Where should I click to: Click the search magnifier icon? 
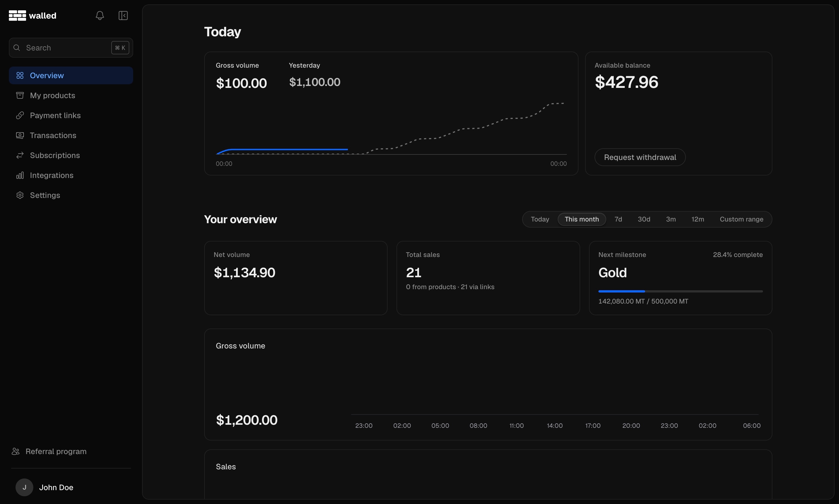coord(17,48)
